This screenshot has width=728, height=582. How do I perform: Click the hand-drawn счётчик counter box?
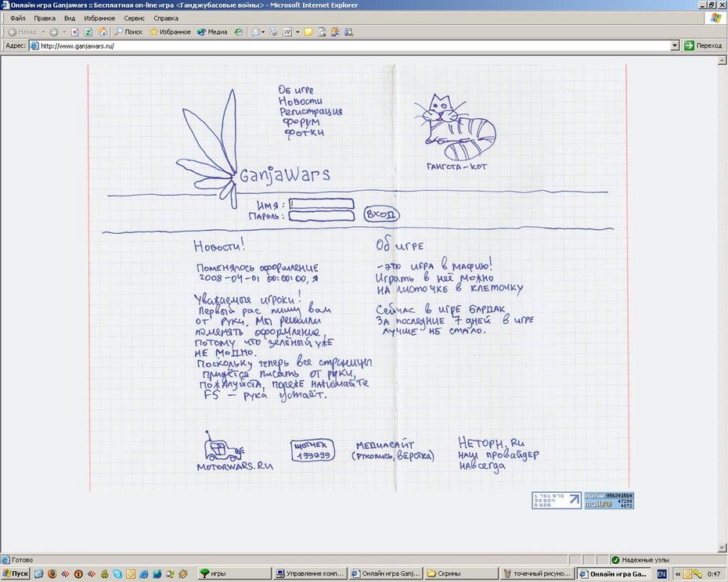[x=313, y=451]
